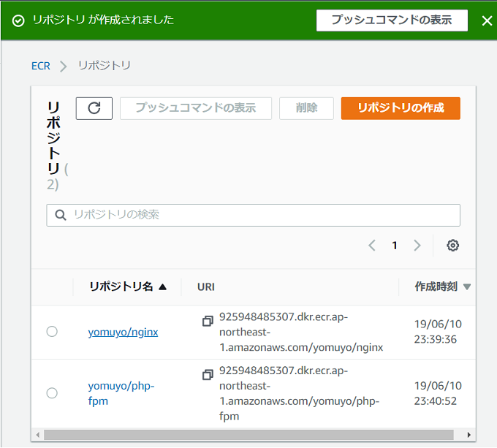Sort by リポジトリ名 column header
The width and height of the screenshot is (497, 448).
coord(128,286)
